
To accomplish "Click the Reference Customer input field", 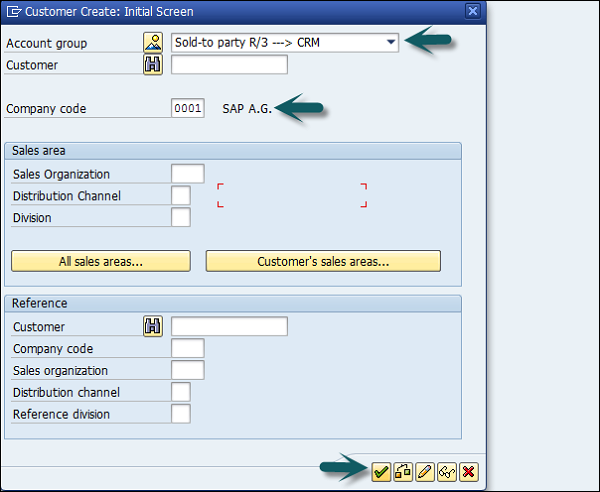I will [229, 326].
